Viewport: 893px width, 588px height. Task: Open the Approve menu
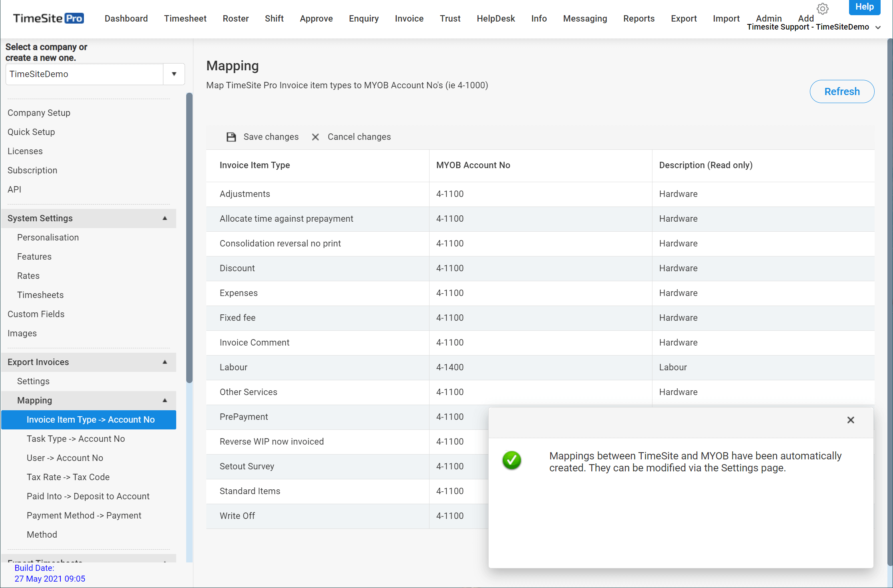[x=316, y=18]
